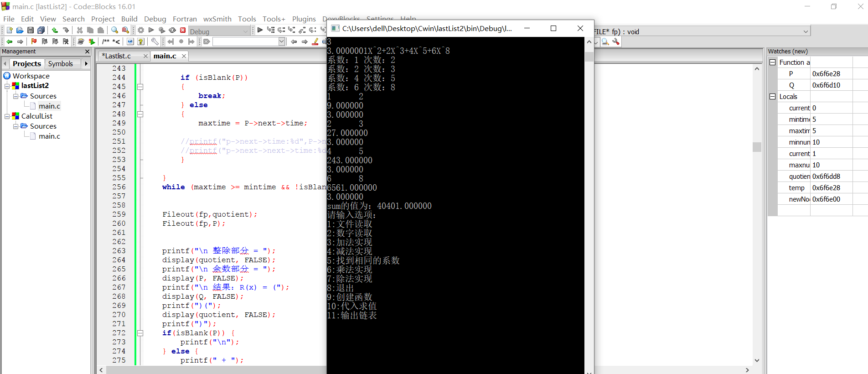Jump back with green left arrow icon
The width and height of the screenshot is (868, 374).
point(9,42)
